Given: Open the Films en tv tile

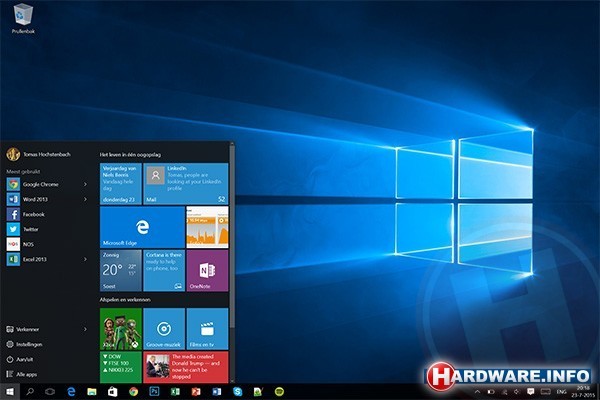Looking at the screenshot, I should pyautogui.click(x=207, y=327).
